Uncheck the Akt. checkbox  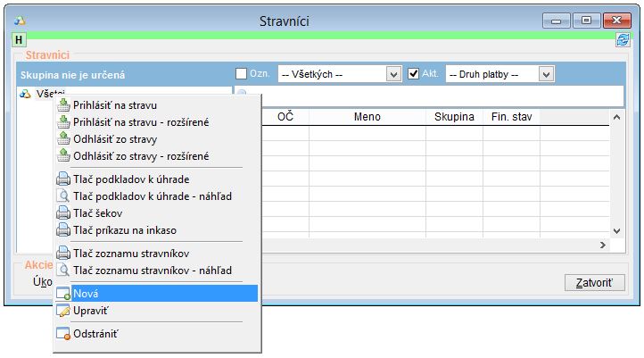pyautogui.click(x=414, y=74)
